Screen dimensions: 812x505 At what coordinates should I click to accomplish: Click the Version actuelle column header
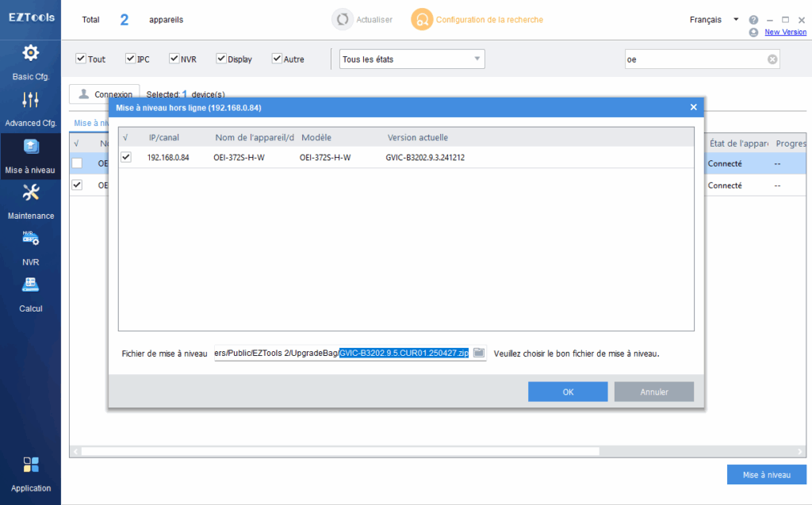pos(418,137)
